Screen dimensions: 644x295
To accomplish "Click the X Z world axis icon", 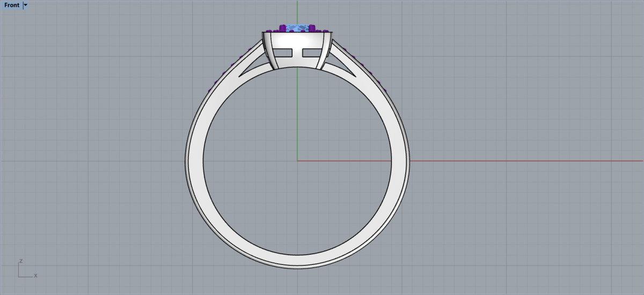I will [x=28, y=269].
